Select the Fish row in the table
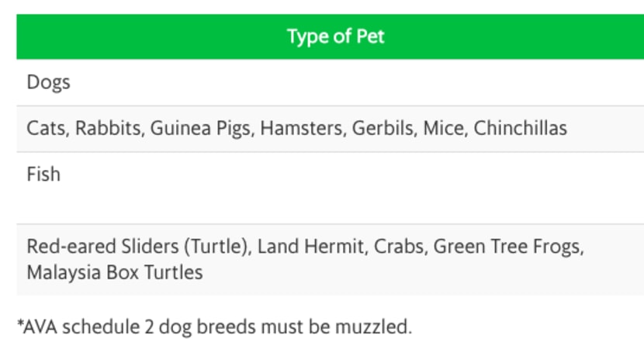 pyautogui.click(x=331, y=188)
